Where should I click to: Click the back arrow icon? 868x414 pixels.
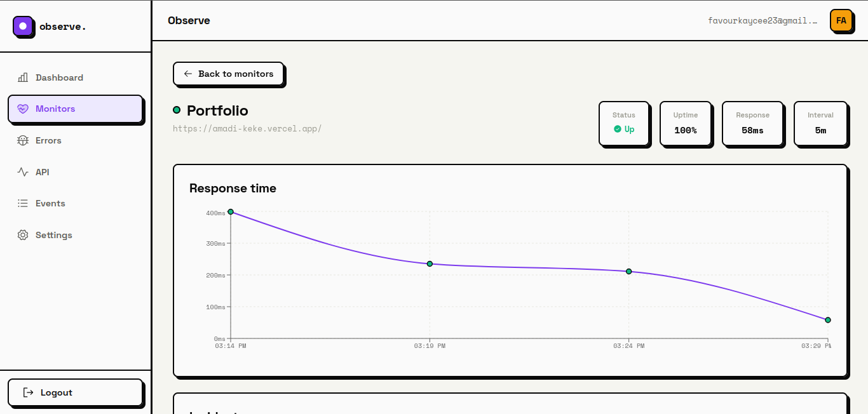[x=188, y=74]
